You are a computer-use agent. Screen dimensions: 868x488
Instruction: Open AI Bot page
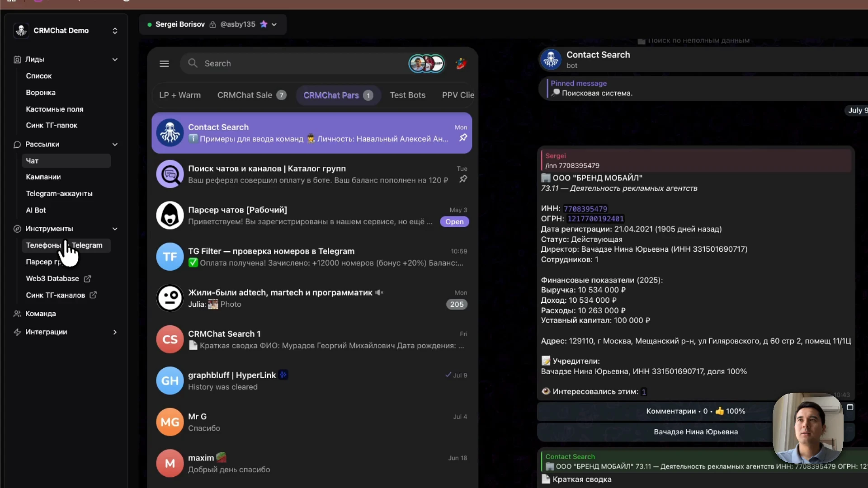coord(36,210)
